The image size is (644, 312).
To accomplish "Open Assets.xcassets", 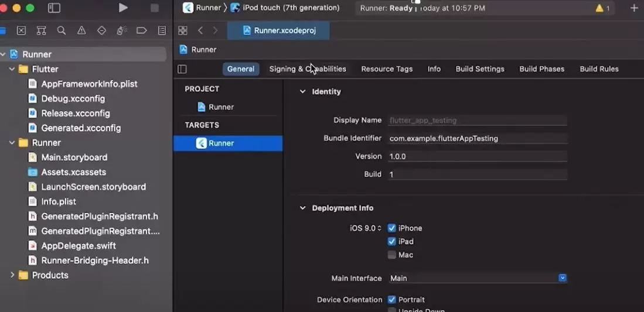I will click(73, 173).
